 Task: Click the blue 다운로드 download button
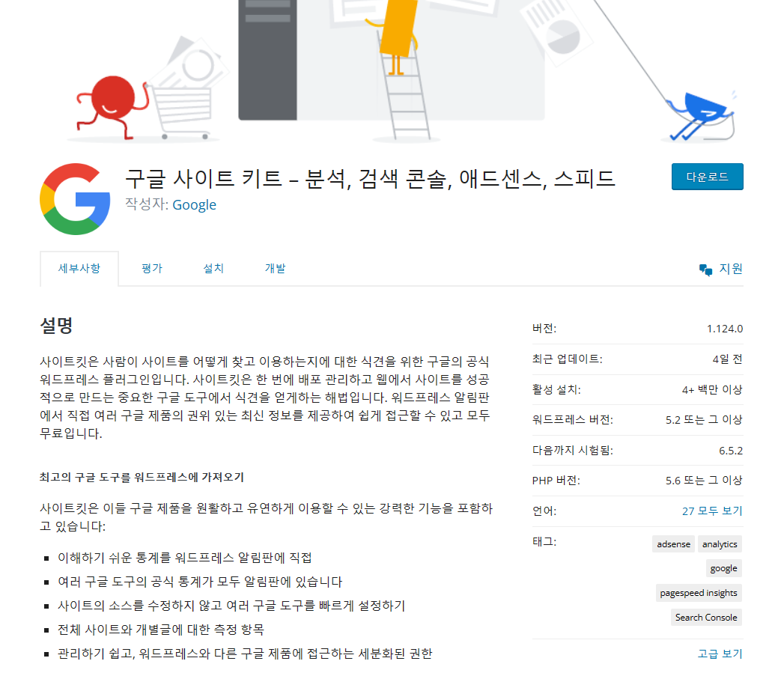(x=707, y=177)
